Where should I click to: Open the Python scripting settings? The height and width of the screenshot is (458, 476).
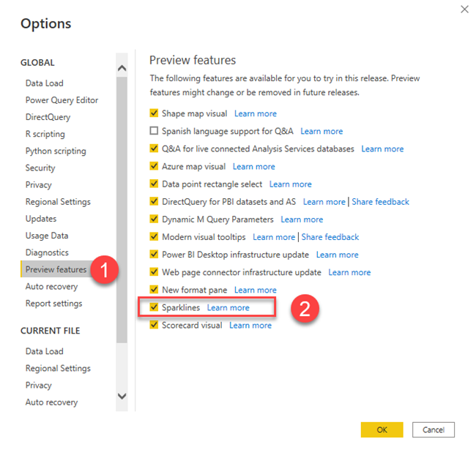point(56,151)
